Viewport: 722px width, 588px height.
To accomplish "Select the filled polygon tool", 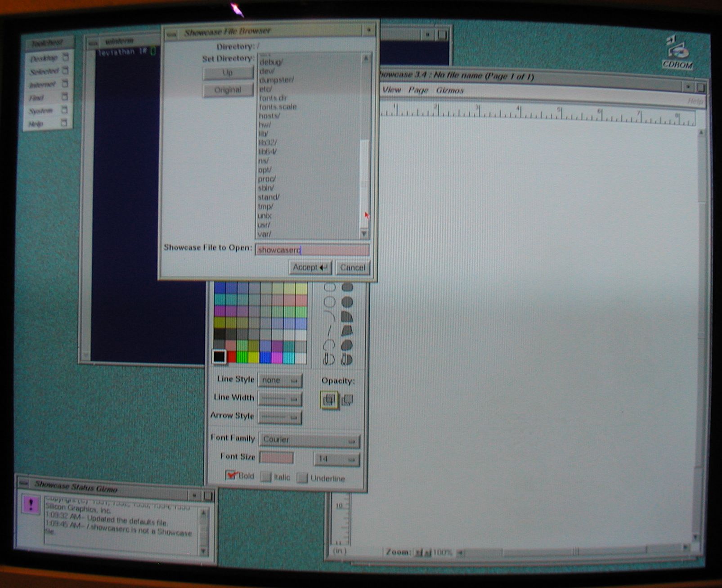I will 347,331.
